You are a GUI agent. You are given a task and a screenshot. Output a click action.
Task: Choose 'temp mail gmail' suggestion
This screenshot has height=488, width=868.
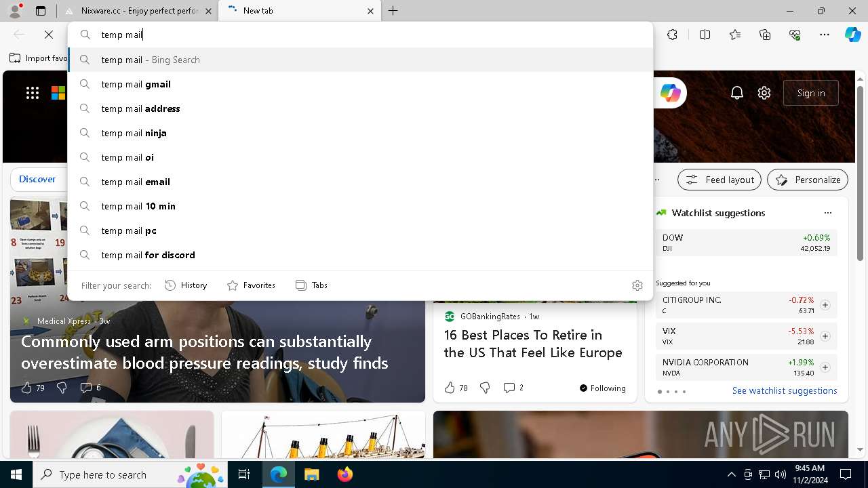(361, 84)
